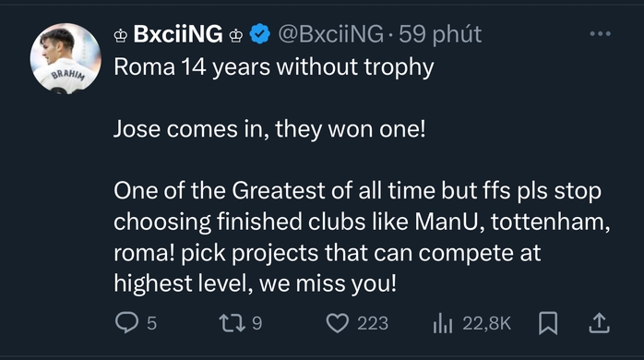Click the blue verified badge

[260, 34]
